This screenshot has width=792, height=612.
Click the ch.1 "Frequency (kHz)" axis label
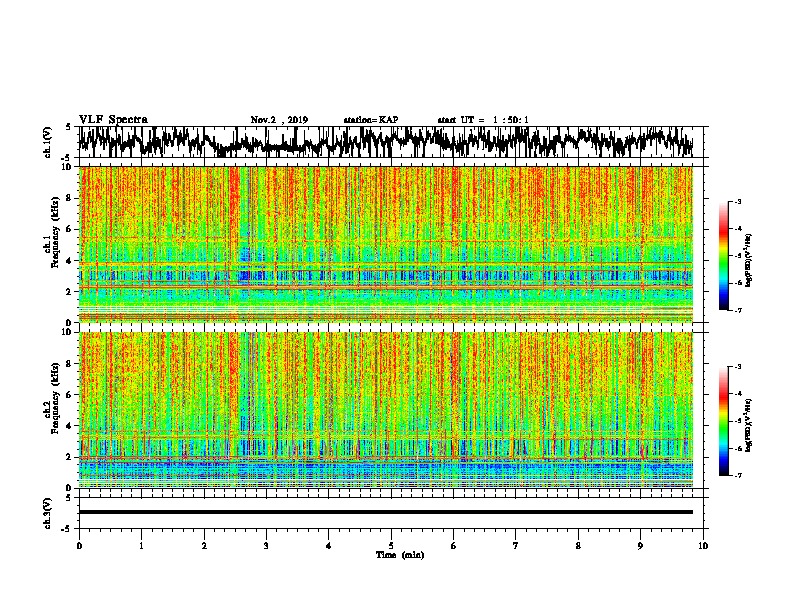(x=55, y=233)
